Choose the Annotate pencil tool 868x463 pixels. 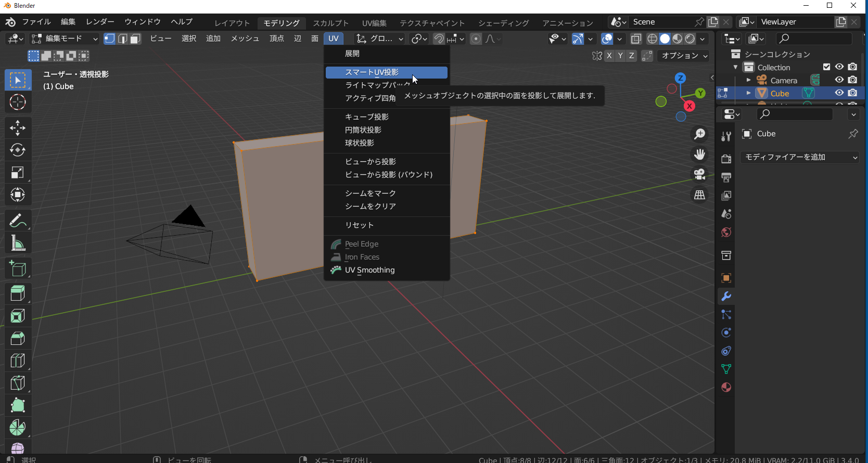18,221
